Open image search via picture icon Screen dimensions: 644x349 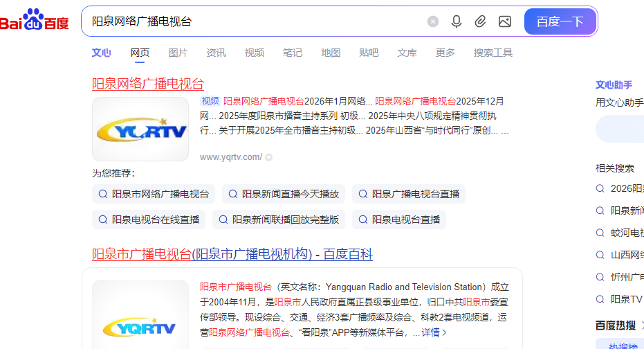point(505,21)
